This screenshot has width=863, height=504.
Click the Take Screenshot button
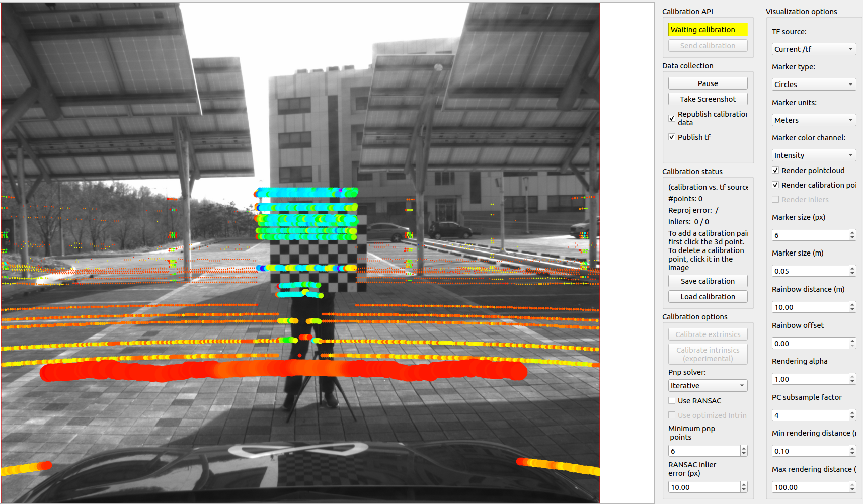(707, 99)
